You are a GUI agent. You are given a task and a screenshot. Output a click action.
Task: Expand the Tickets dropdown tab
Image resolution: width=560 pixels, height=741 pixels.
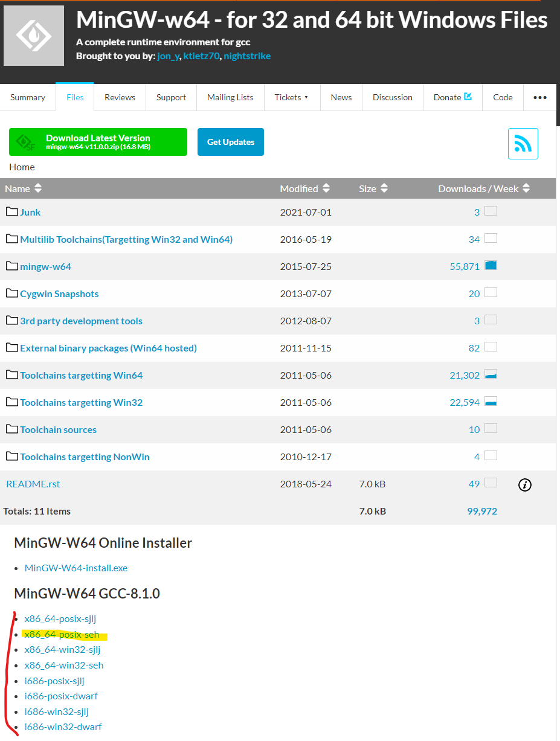(291, 97)
